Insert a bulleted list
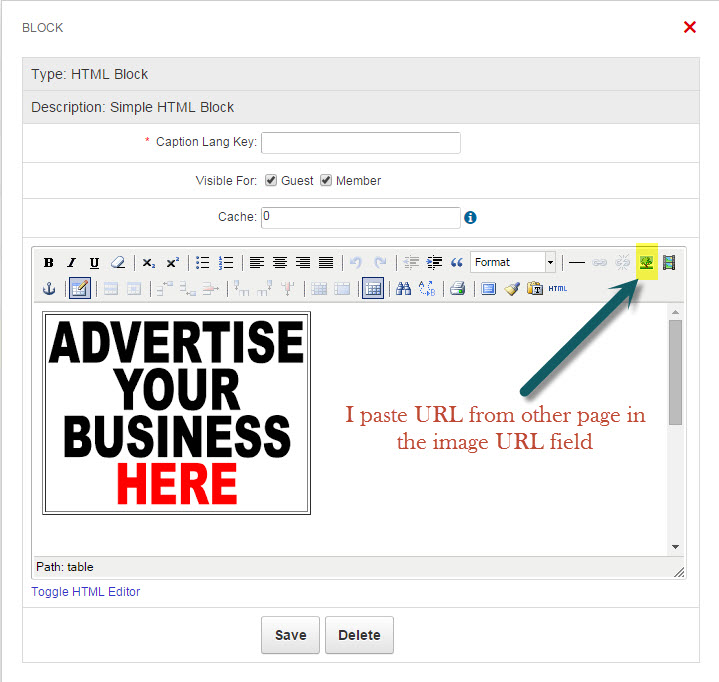The image size is (719, 682). [x=202, y=263]
